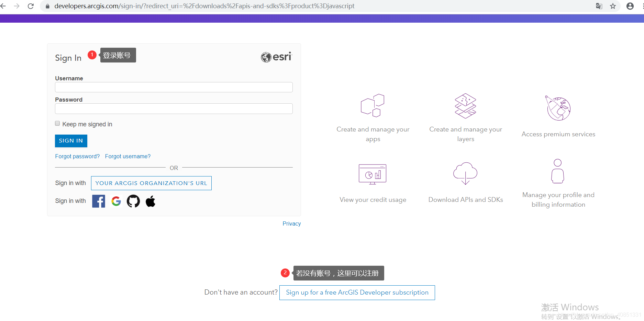The width and height of the screenshot is (644, 321).
Task: Sign in with the Apple icon
Action: click(x=151, y=201)
